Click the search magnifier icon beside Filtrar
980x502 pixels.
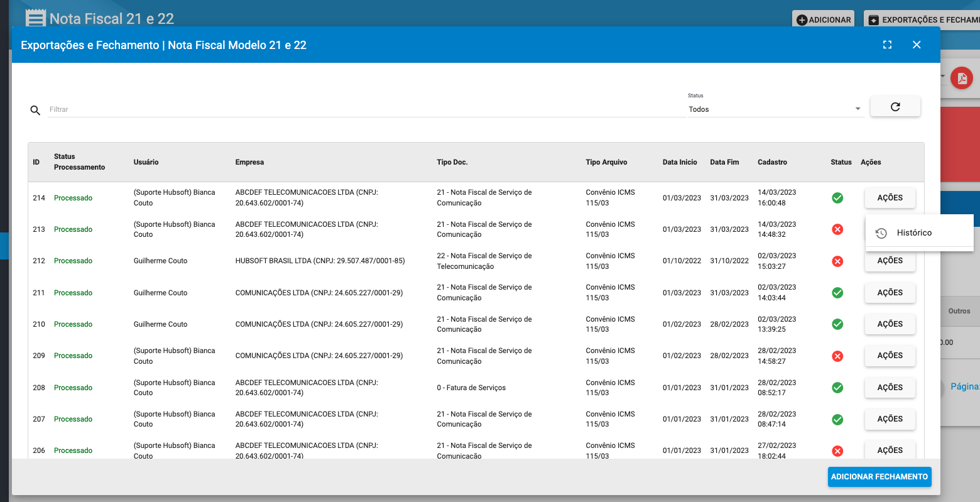coord(35,110)
